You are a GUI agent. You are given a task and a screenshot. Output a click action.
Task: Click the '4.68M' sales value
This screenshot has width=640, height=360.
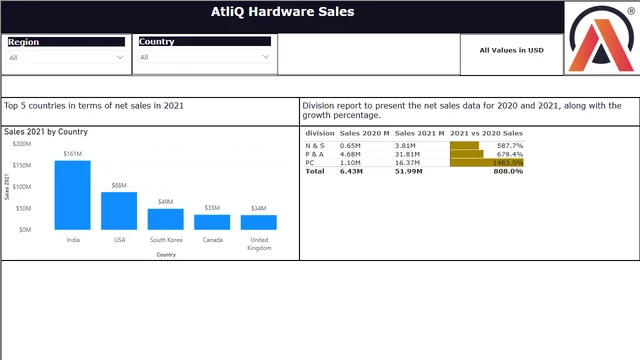pos(350,154)
